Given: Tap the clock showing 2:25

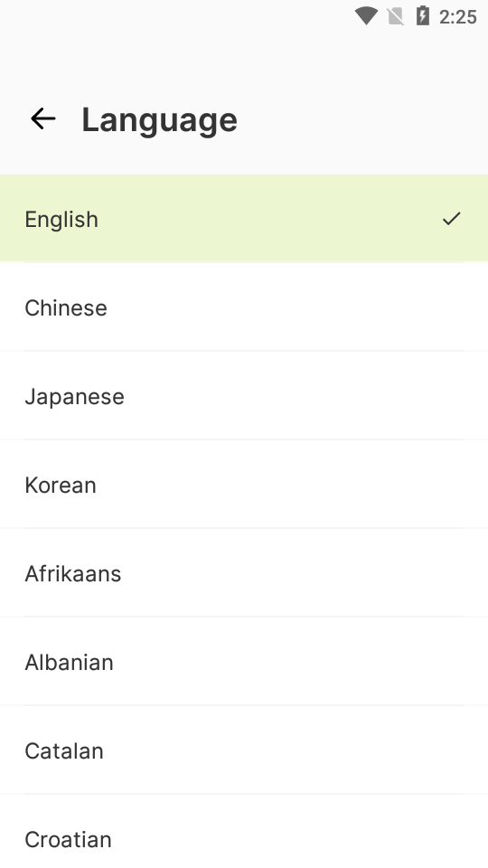Looking at the screenshot, I should pyautogui.click(x=458, y=17).
